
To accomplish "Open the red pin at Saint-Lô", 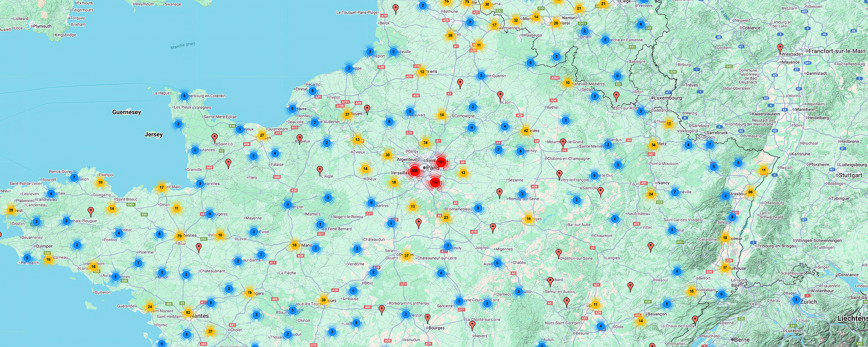I will click(x=215, y=137).
